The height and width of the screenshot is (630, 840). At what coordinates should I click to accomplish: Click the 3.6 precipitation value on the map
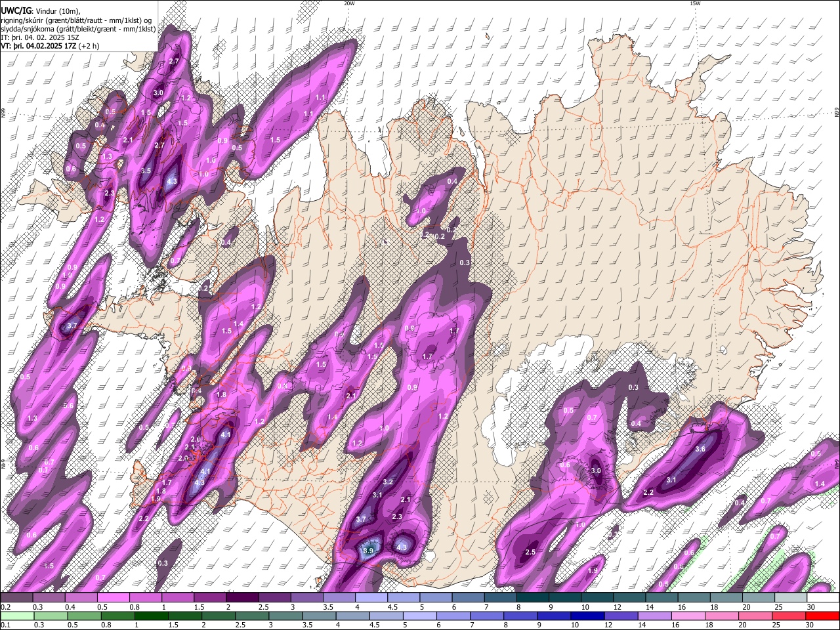[x=700, y=449]
